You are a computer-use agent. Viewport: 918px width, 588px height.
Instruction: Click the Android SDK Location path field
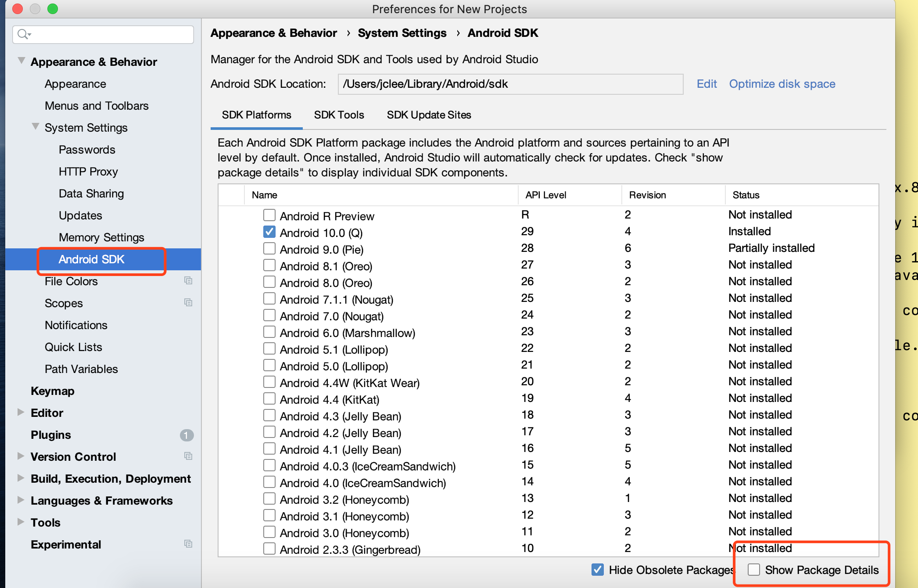(510, 84)
